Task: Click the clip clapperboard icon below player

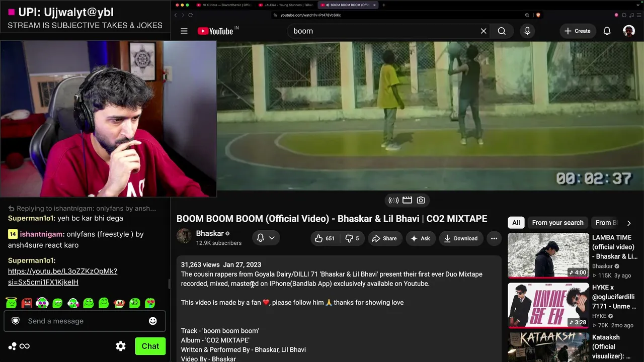Action: [x=407, y=200]
